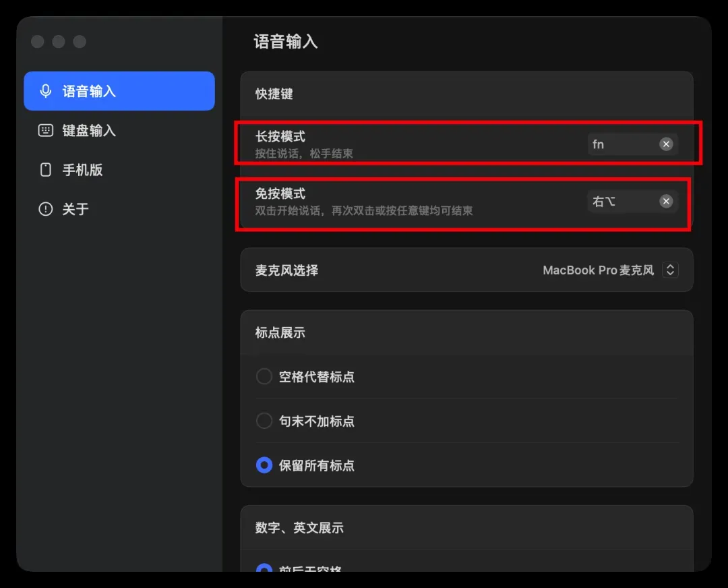Open the 键盘输入 sidebar section
Screen dimensions: 728x588
pyautogui.click(x=119, y=131)
